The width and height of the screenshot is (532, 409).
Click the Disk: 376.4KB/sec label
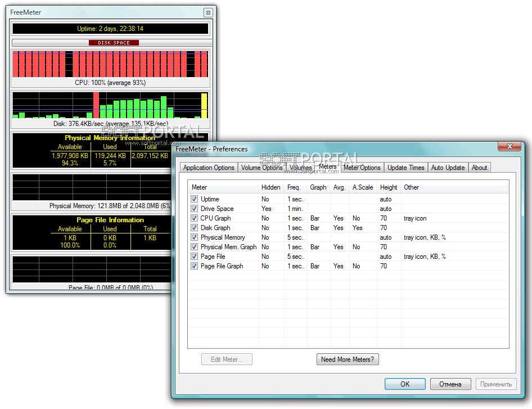coord(111,124)
